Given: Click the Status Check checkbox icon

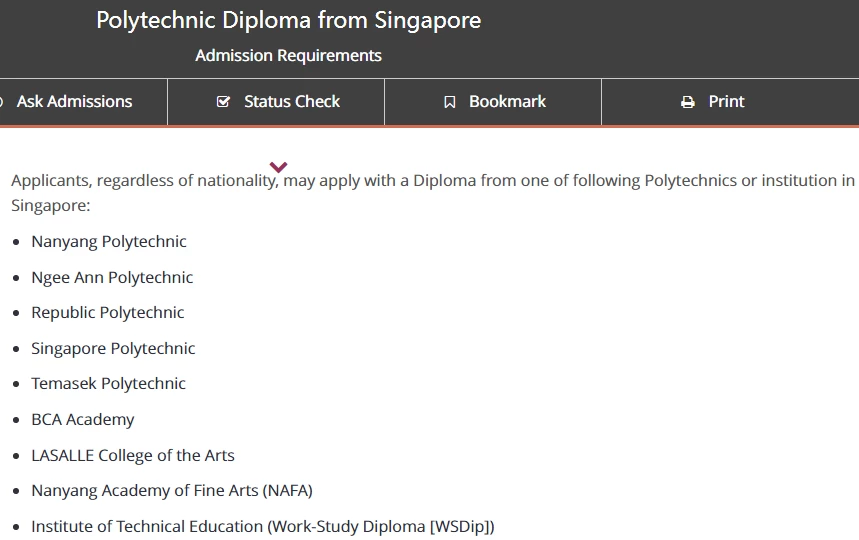Looking at the screenshot, I should point(223,101).
